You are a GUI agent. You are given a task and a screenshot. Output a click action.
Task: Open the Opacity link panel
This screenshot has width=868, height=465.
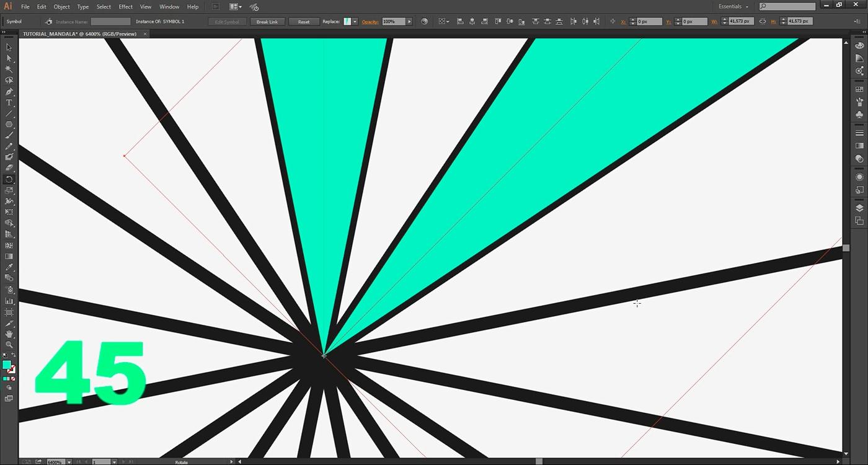[x=370, y=21]
